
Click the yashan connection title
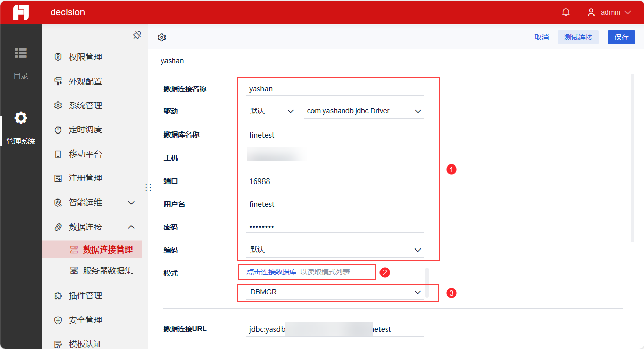(x=172, y=61)
